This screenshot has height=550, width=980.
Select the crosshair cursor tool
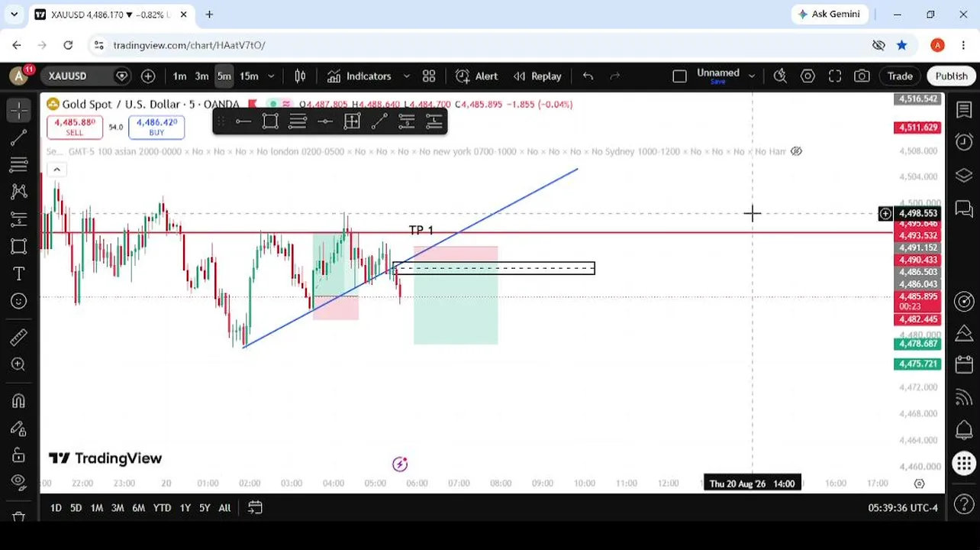tap(19, 111)
